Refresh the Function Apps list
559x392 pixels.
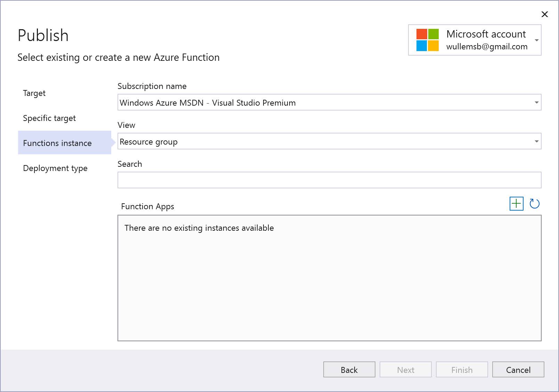pos(534,204)
